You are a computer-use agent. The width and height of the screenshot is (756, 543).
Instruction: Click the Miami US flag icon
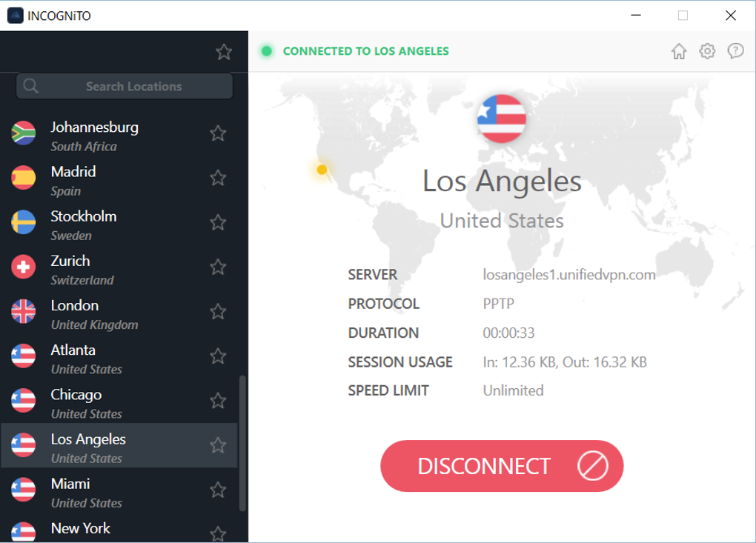click(24, 490)
